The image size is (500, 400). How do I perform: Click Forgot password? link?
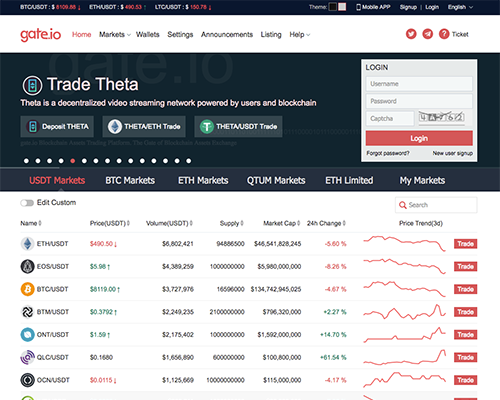click(388, 153)
